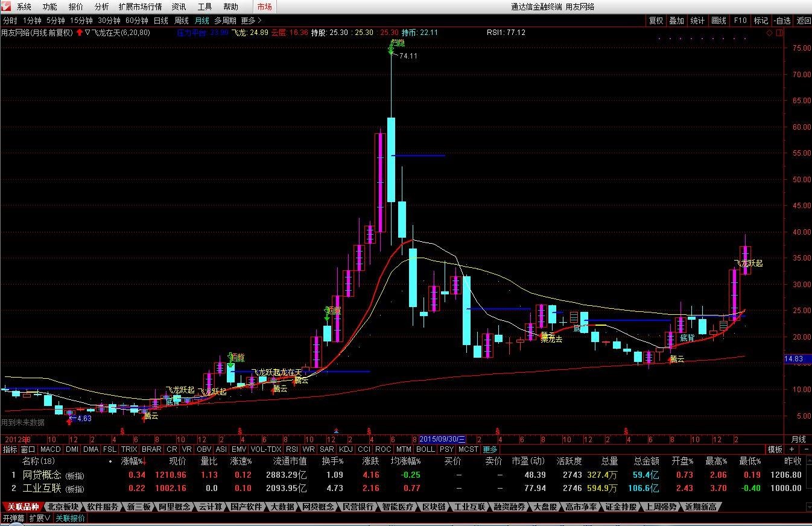This screenshot has height=526, width=812.
Task: Select the VOL-TDX indicator tab
Action: [x=266, y=449]
